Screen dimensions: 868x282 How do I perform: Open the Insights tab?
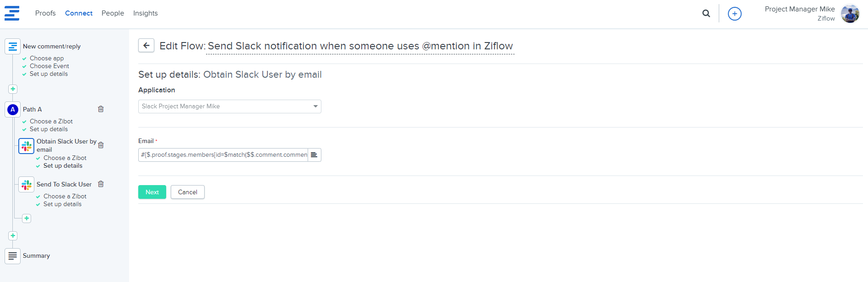[x=145, y=13]
